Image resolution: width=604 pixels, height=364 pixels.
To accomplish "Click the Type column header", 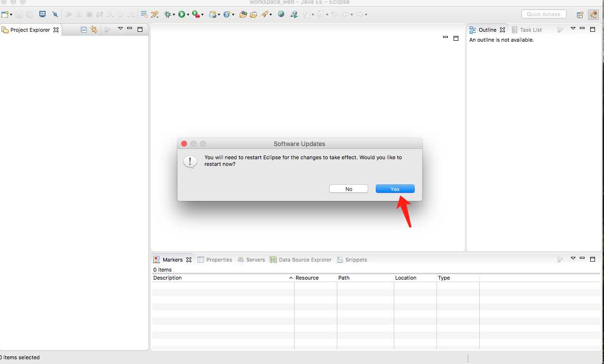I will tap(458, 278).
